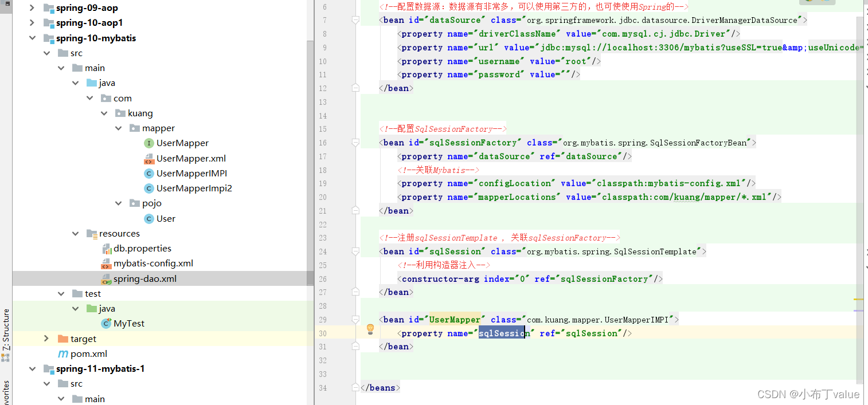Image resolution: width=868 pixels, height=405 pixels.
Task: Expand the spring-10-aop1 module
Action: tap(32, 23)
